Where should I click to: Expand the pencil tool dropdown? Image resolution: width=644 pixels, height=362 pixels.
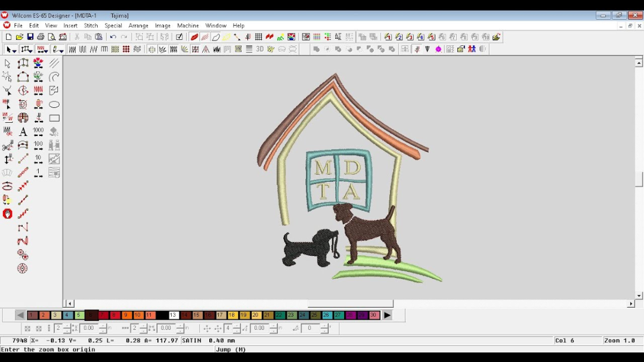tap(61, 49)
